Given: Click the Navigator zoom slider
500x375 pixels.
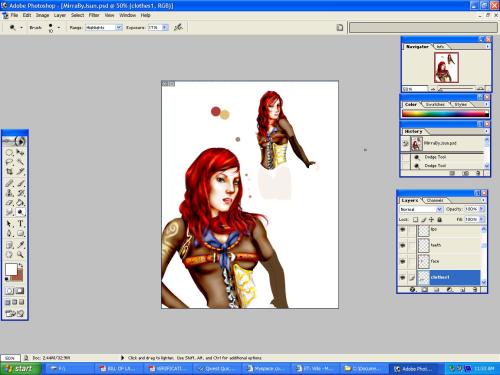Looking at the screenshot, I should 456,89.
